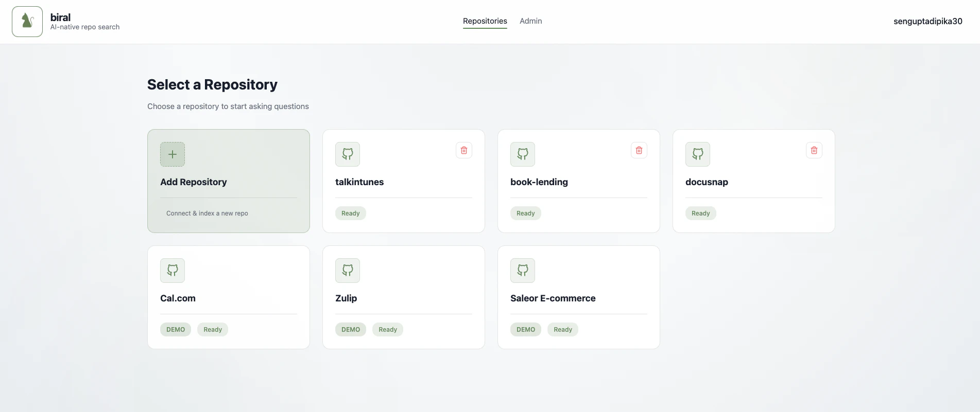
Task: Open the senguptadipika30 user menu
Action: pos(928,21)
